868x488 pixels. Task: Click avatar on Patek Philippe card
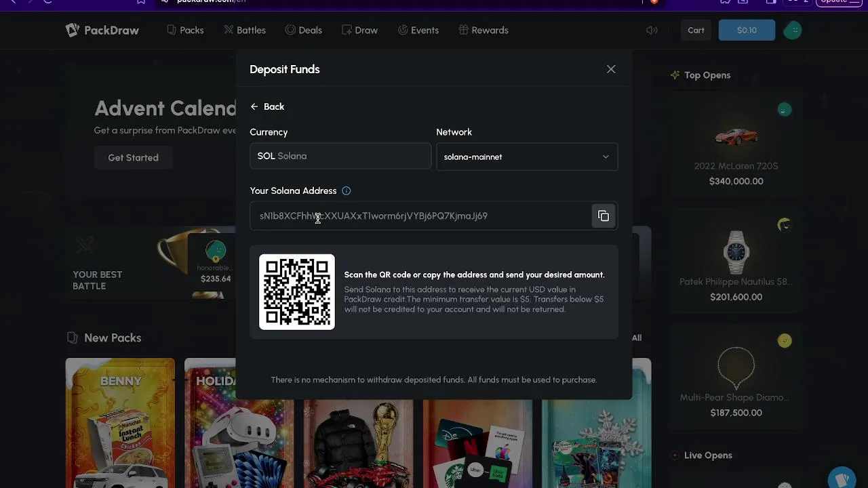(x=785, y=224)
